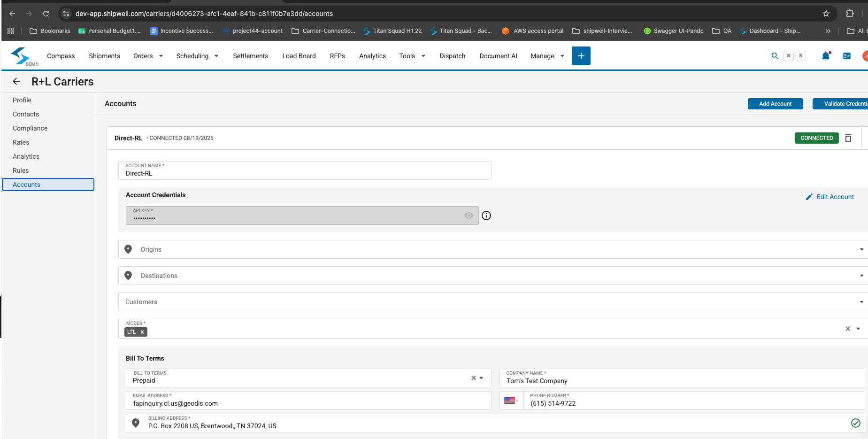Click the Email Address input field
This screenshot has width=868, height=439.
click(x=309, y=400)
